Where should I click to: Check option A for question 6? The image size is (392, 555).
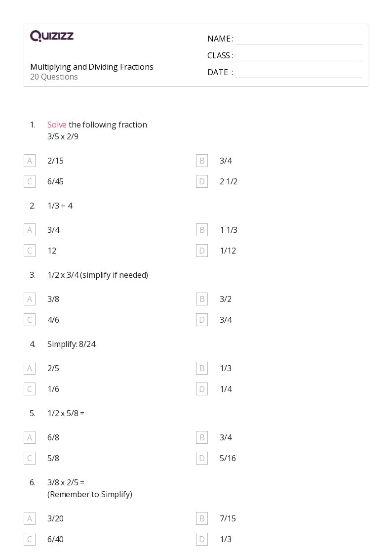tap(30, 518)
